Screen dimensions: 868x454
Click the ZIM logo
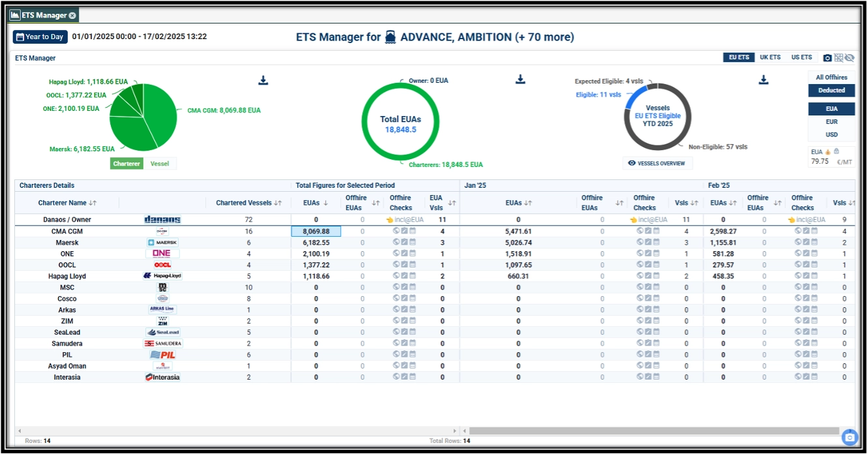pyautogui.click(x=162, y=321)
